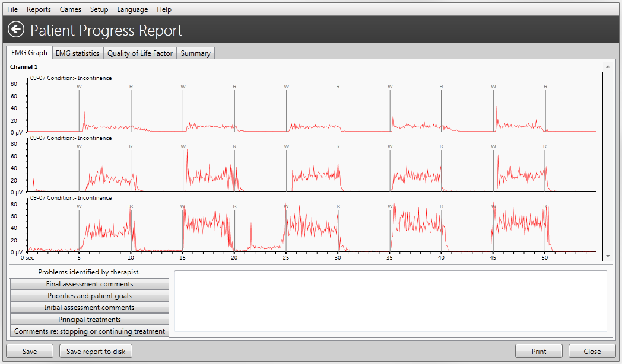Screen dimensions: 622x364
Task: Open the Help menu
Action: 164,9
